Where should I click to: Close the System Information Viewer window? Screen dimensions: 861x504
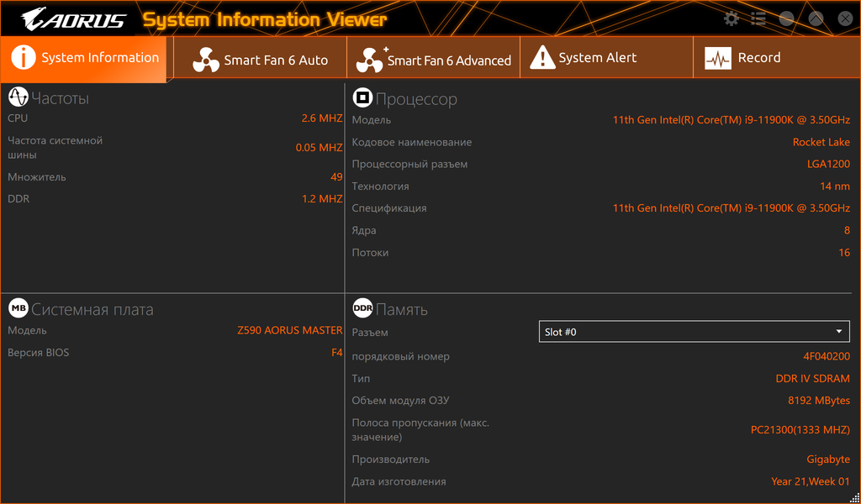point(845,18)
